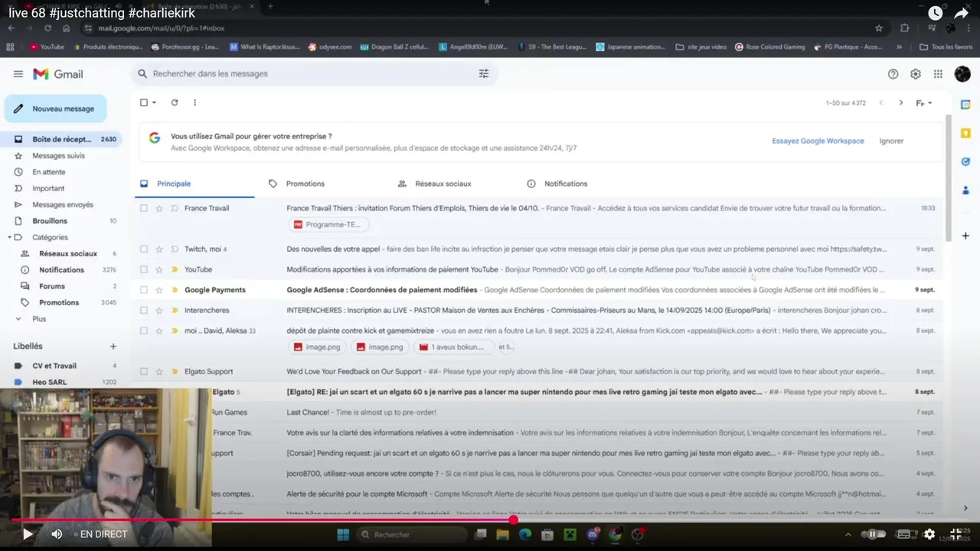Open Google Calendar in the side panel
This screenshot has width=980, height=551.
point(965,104)
